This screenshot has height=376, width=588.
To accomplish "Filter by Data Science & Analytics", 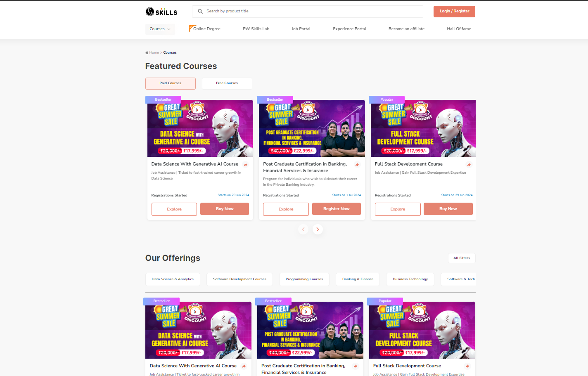I will pyautogui.click(x=173, y=279).
